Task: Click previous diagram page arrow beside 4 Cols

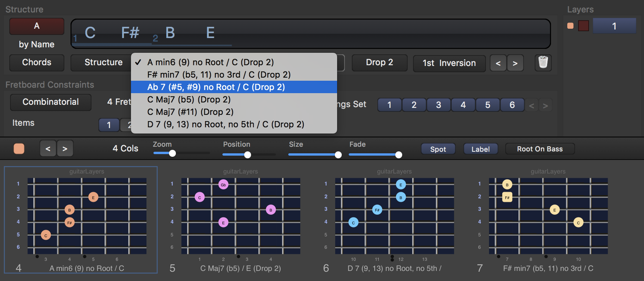Action: click(48, 149)
